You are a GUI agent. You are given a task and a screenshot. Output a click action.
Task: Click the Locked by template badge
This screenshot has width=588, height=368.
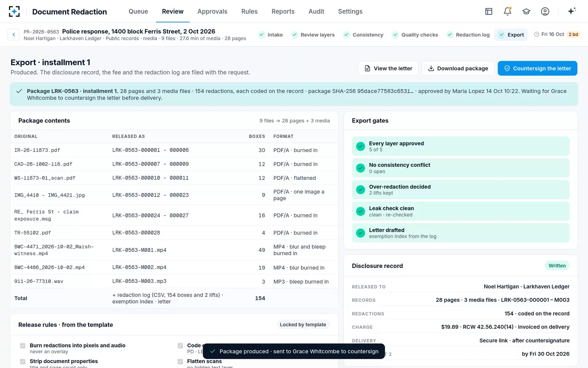pos(303,325)
